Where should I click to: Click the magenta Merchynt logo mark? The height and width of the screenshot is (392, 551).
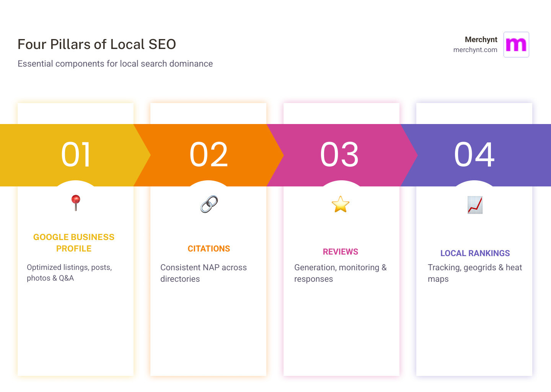(x=516, y=44)
